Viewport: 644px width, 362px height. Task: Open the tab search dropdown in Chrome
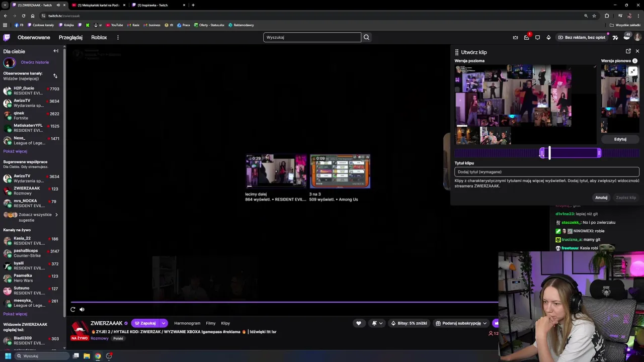(5, 5)
